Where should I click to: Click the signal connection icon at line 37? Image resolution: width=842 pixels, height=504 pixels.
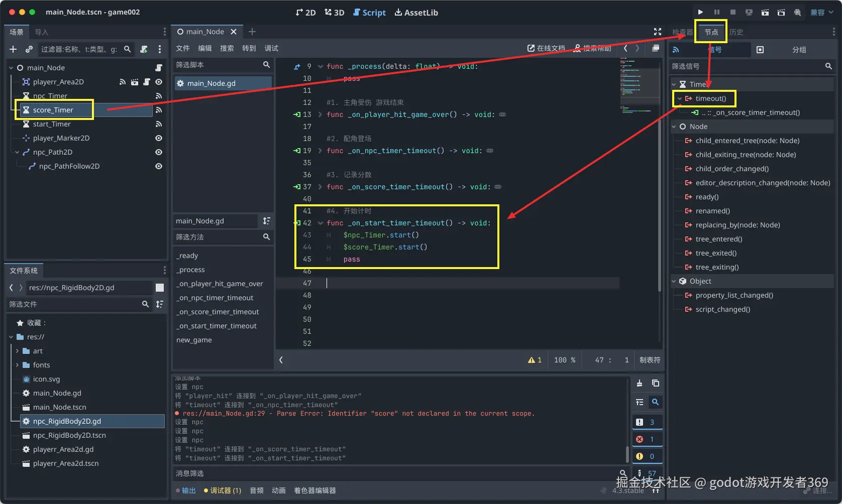[297, 187]
